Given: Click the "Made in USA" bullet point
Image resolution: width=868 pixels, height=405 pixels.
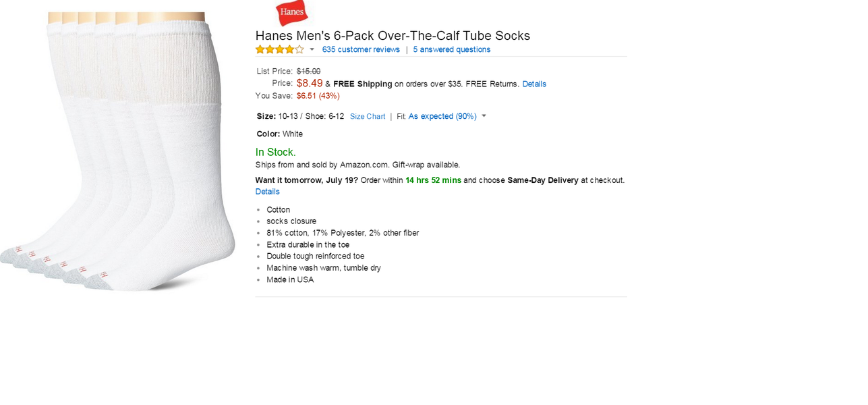Looking at the screenshot, I should pyautogui.click(x=290, y=279).
